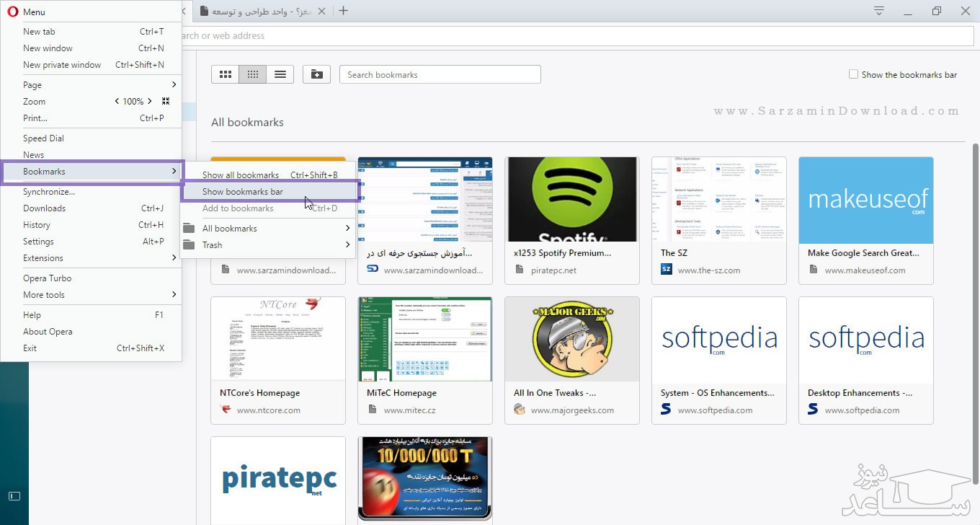Increase zoom with right arrow
This screenshot has width=980, height=525.
(x=151, y=102)
